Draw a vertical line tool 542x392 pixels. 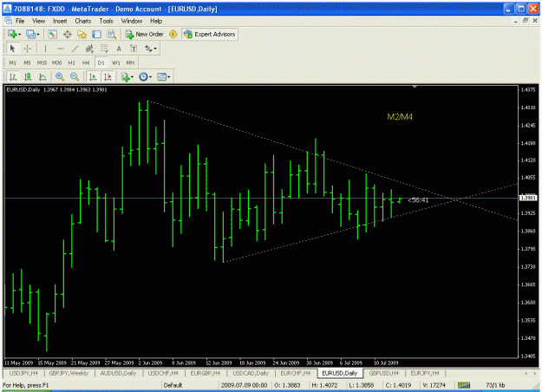[x=45, y=49]
